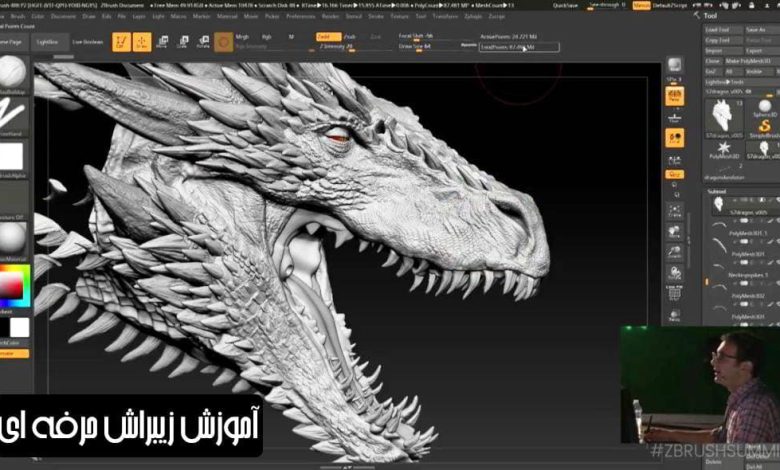Open the Brush menu
Viewport: 780px width, 470px height.
[18, 16]
